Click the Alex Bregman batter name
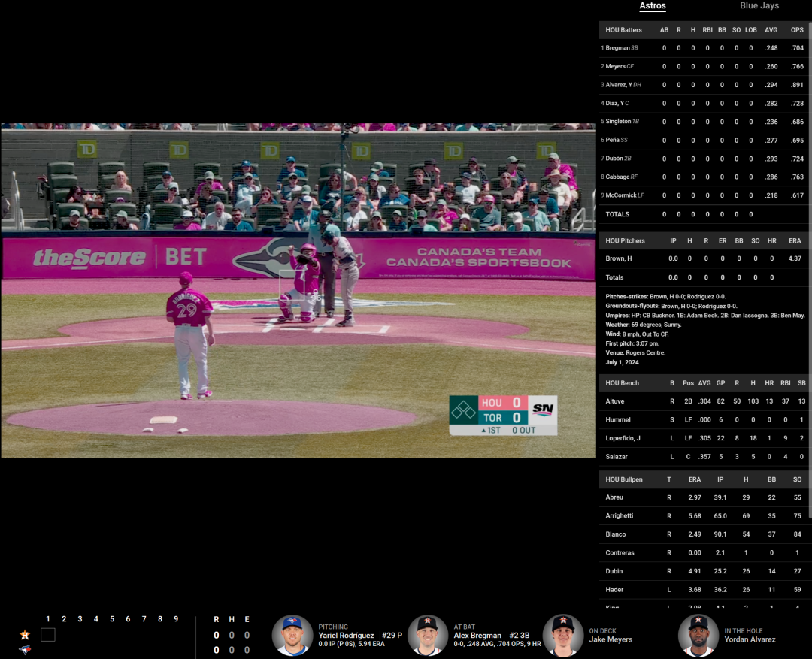The image size is (812, 659). [x=477, y=635]
